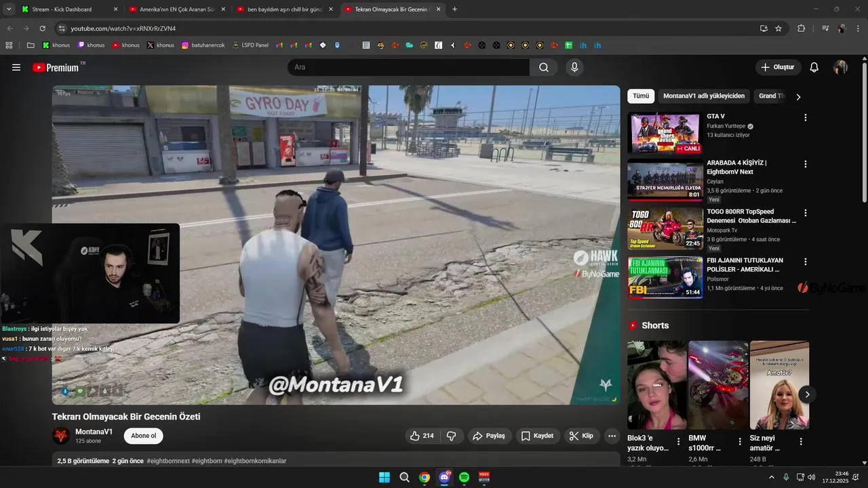The width and height of the screenshot is (868, 488).
Task: Open YouTube notifications bell
Action: (x=814, y=67)
